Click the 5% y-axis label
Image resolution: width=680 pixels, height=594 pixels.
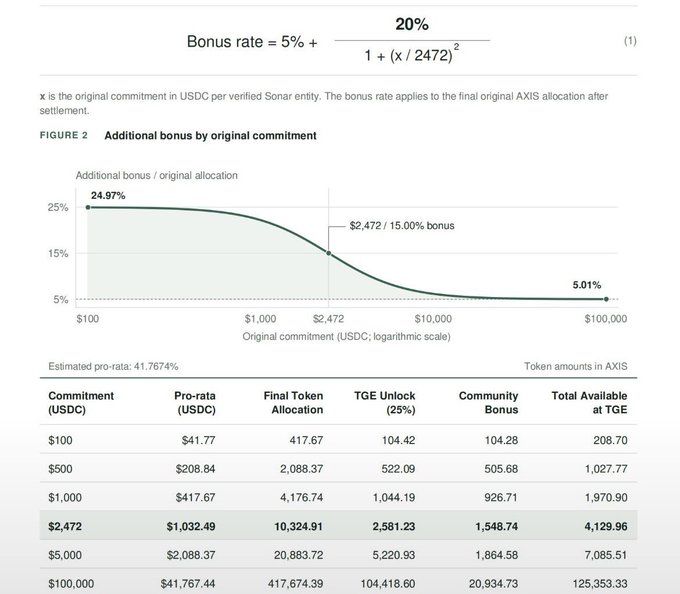pos(61,300)
